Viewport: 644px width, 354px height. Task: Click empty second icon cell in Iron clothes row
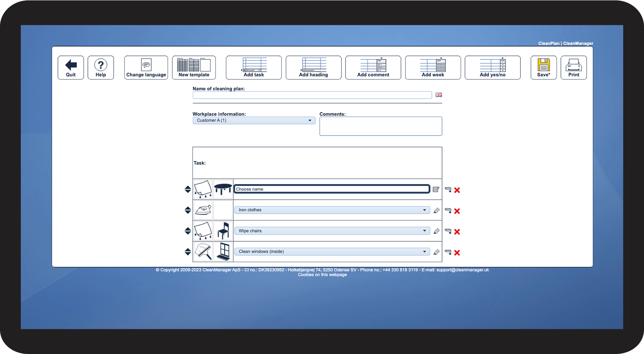pyautogui.click(x=223, y=210)
